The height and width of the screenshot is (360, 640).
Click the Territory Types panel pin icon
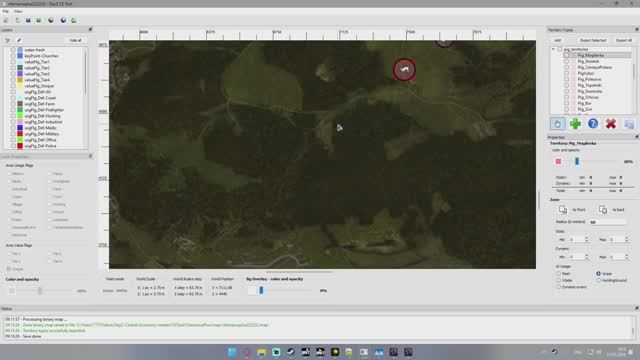[636, 30]
